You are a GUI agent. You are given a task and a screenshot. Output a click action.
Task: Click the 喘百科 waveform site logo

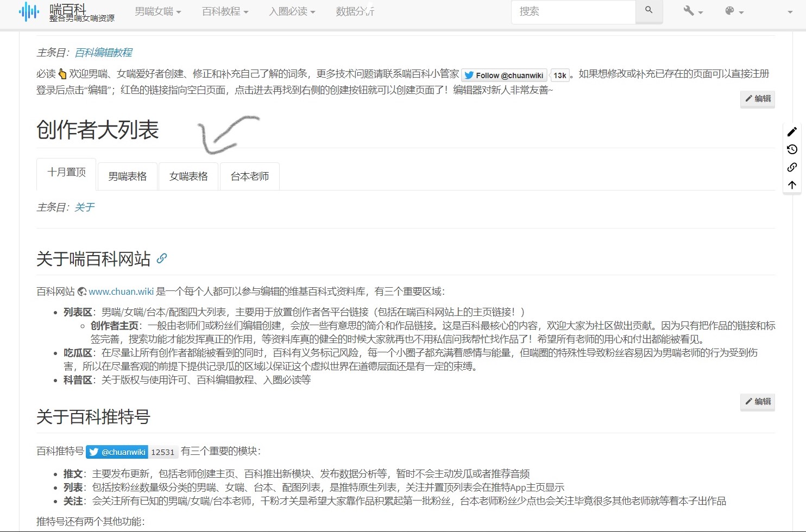point(29,11)
